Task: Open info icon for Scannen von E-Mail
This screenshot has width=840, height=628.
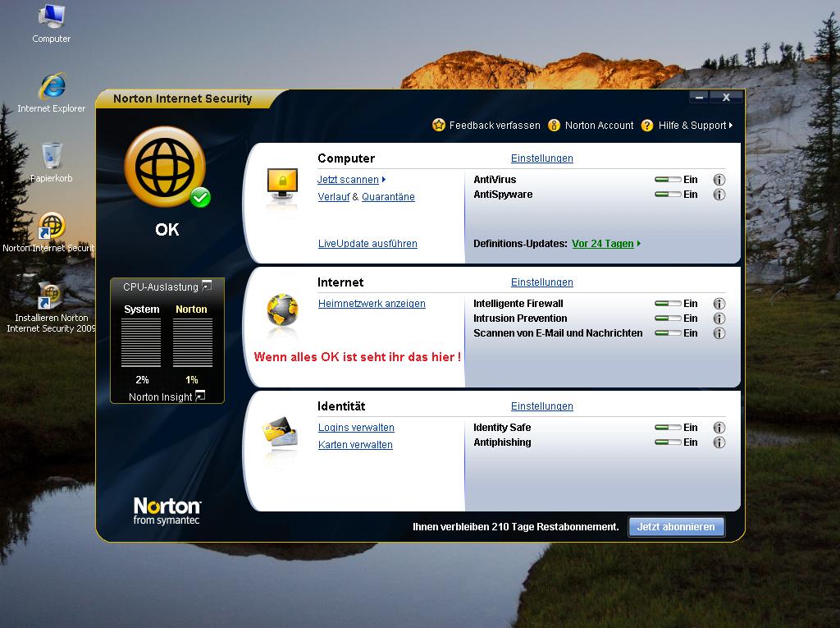Action: click(719, 333)
